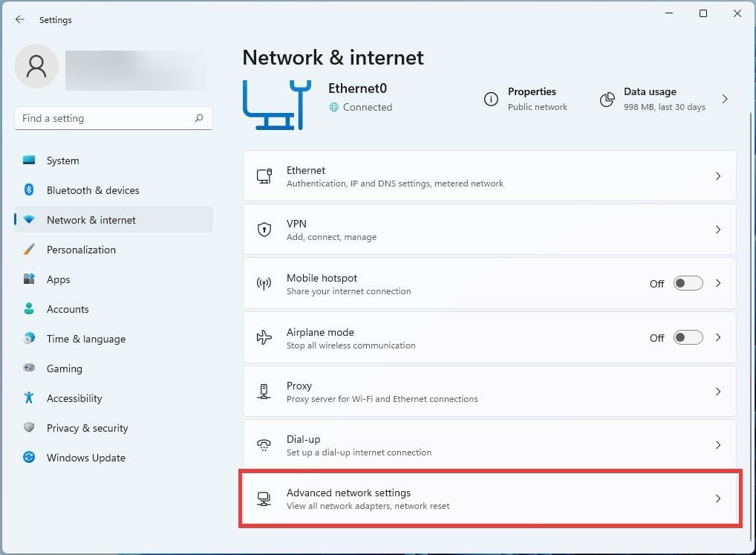Click Advanced network settings title
This screenshot has height=555, width=756.
point(348,493)
